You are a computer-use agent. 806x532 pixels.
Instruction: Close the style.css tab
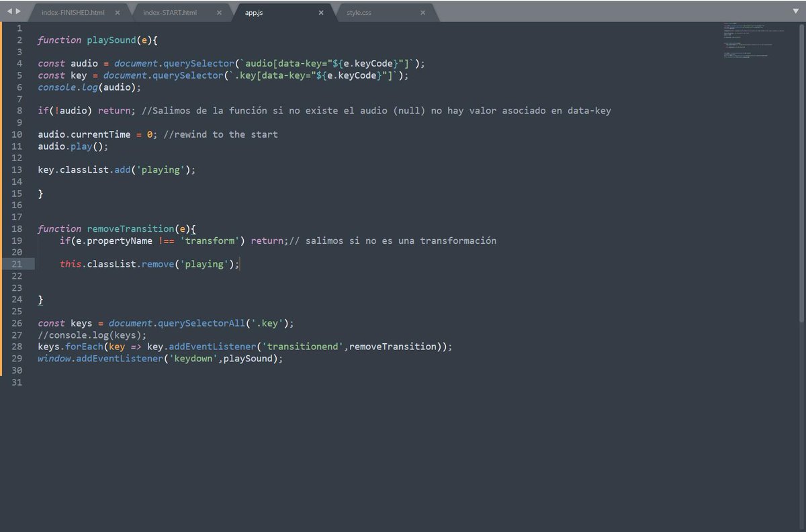(422, 13)
